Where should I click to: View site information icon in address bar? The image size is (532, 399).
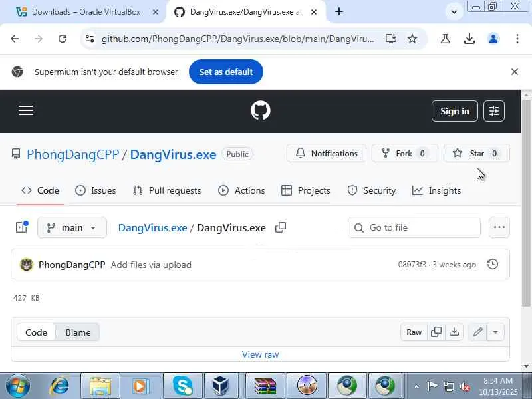tap(90, 39)
